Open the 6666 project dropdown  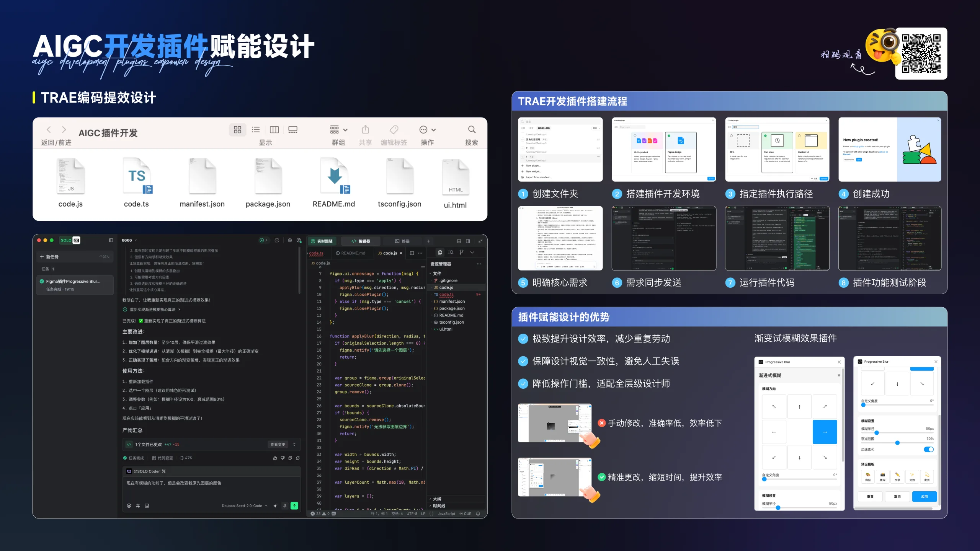[x=129, y=241]
